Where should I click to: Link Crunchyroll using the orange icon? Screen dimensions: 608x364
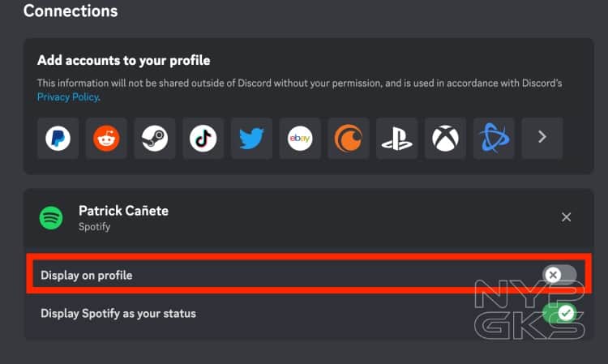[349, 139]
